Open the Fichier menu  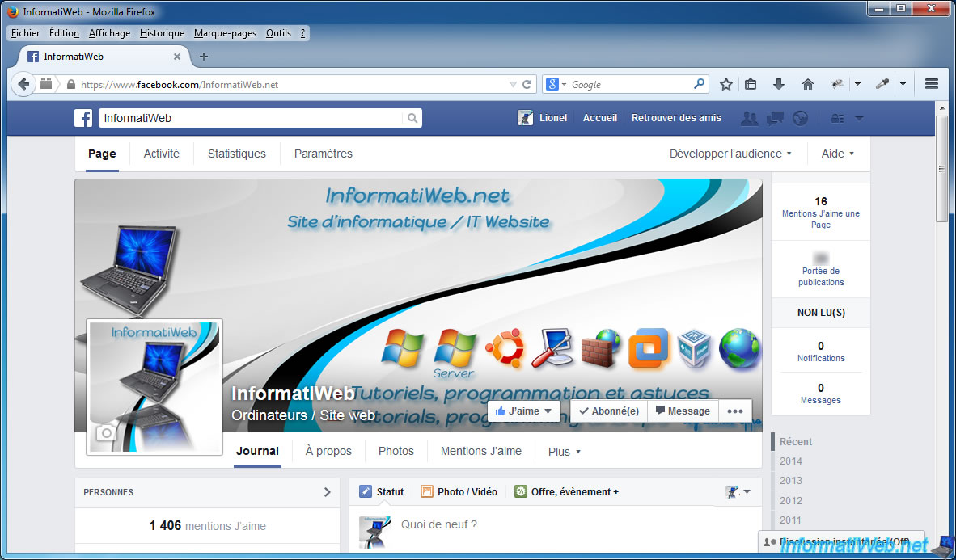click(26, 33)
